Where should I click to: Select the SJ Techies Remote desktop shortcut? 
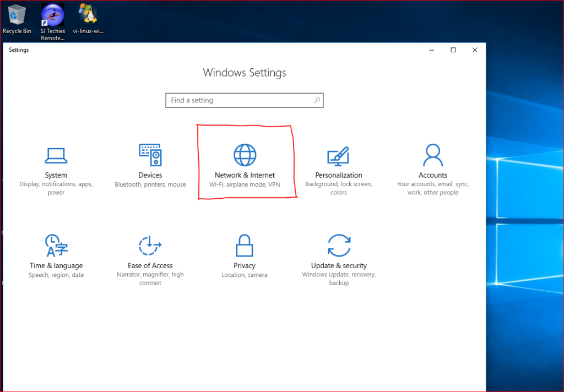coord(52,22)
